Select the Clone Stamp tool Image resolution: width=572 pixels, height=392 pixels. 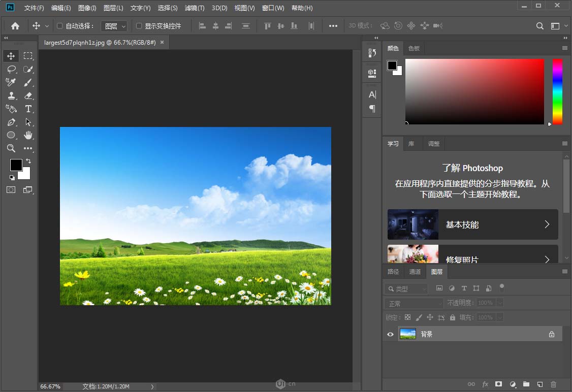(x=11, y=95)
